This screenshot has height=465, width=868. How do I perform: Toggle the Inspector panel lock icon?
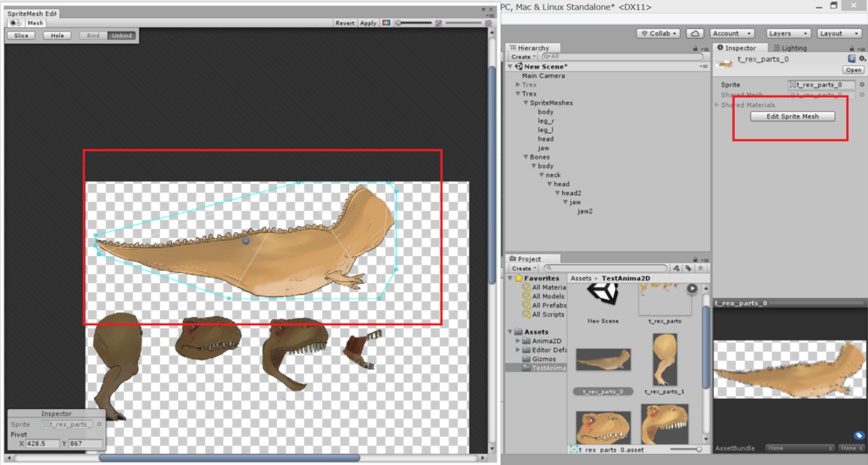[851, 48]
